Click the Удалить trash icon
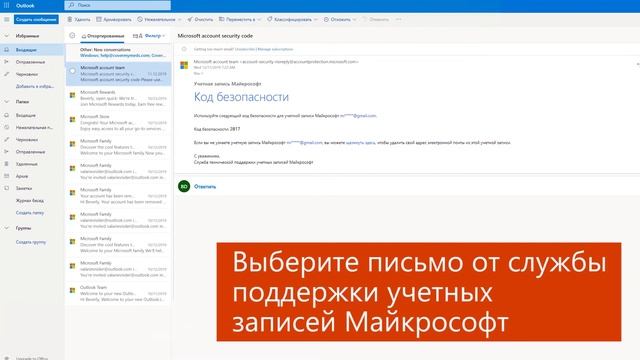This screenshot has height=360, width=640. (x=70, y=19)
